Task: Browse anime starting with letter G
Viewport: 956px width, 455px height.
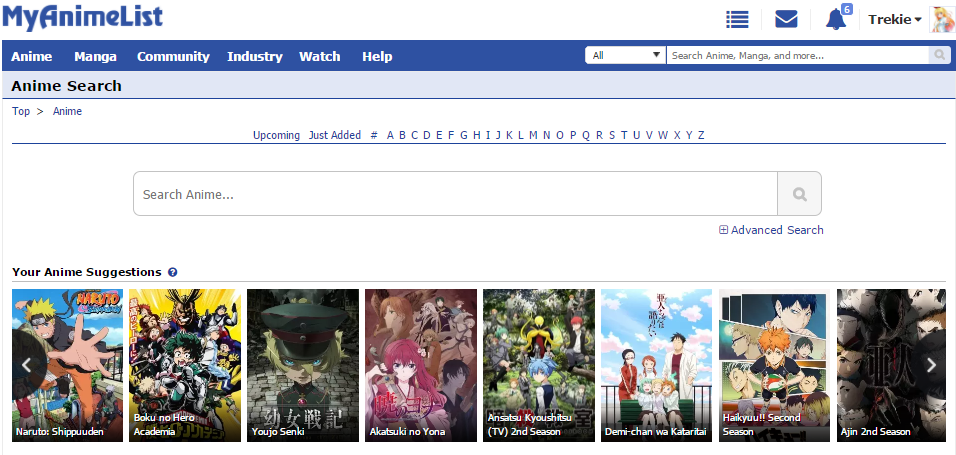Action: (464, 135)
